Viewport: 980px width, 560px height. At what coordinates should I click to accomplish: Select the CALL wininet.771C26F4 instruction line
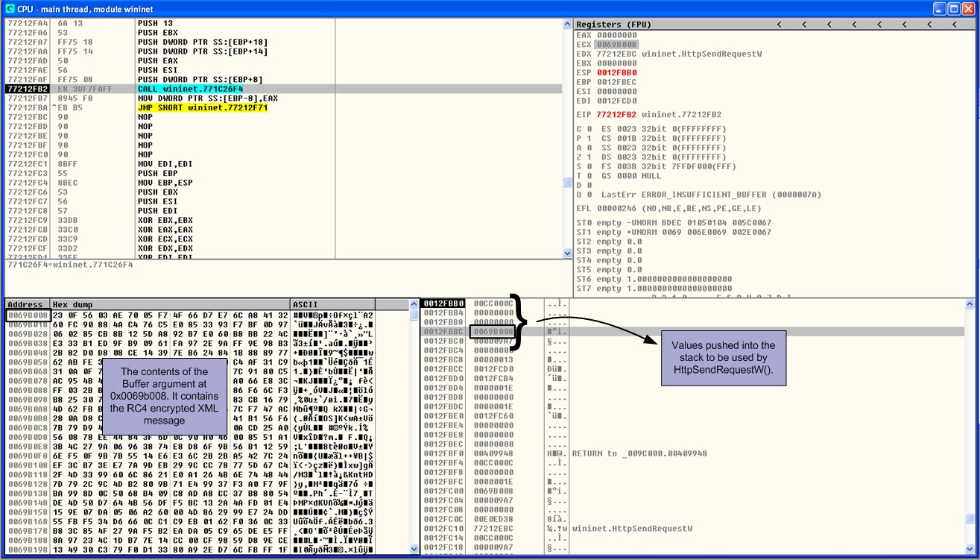(190, 89)
